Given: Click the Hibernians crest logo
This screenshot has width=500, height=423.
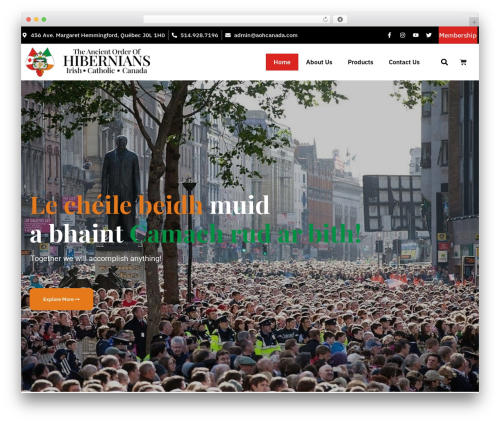Looking at the screenshot, I should point(40,62).
